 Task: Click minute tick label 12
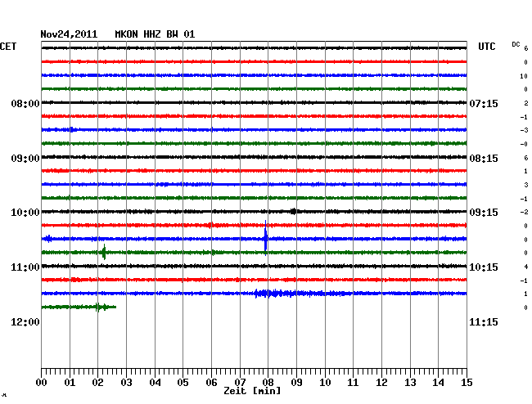click(381, 383)
